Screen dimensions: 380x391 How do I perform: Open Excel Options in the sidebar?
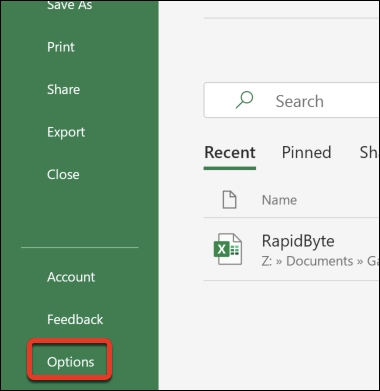pos(71,362)
